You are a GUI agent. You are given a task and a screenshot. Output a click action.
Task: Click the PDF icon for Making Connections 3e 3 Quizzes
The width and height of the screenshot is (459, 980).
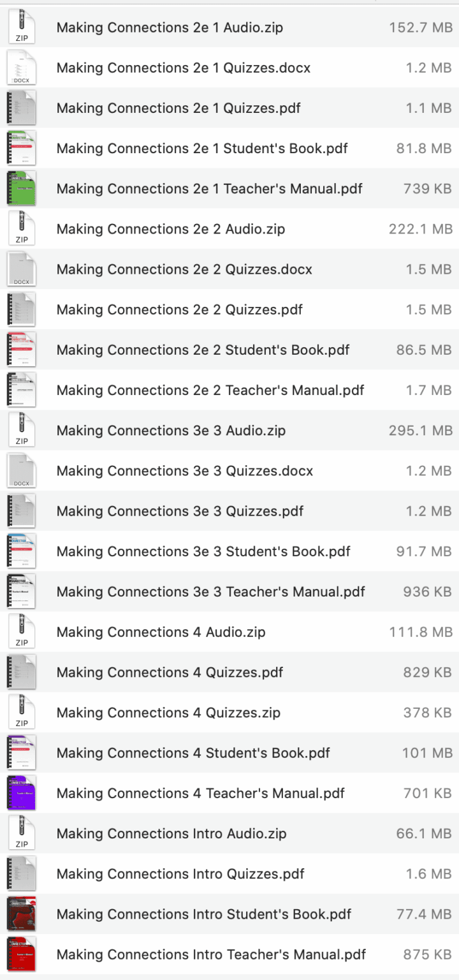click(21, 510)
